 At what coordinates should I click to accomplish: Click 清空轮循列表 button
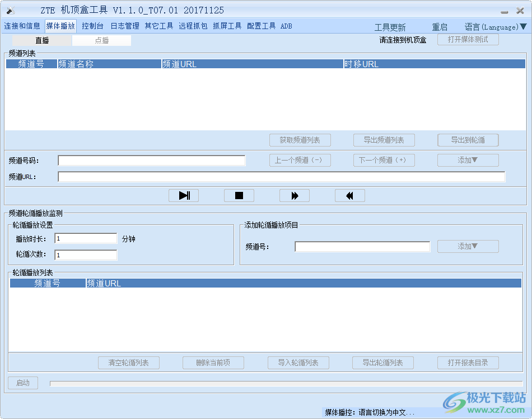pos(129,362)
